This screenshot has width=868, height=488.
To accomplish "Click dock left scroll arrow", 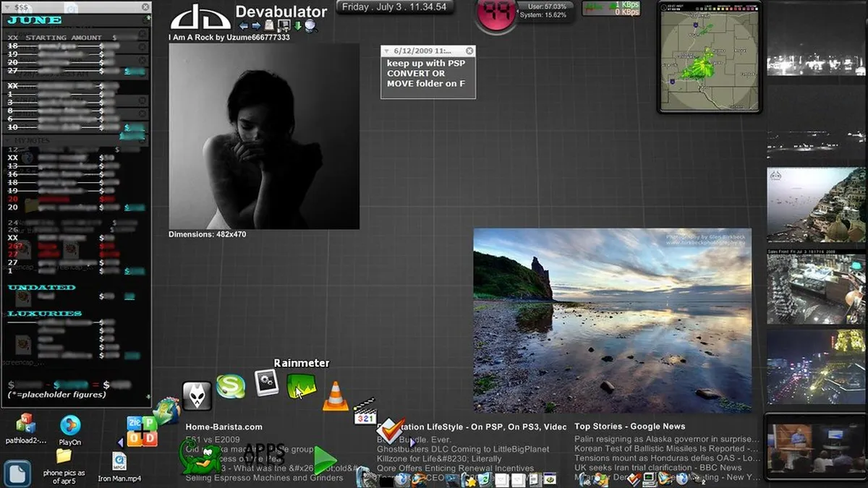I will (121, 442).
